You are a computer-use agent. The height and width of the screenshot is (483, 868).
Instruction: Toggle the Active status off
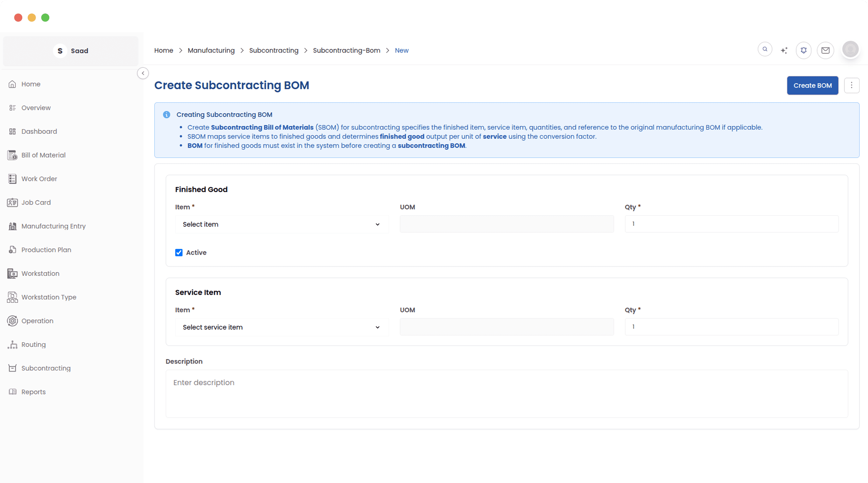178,252
